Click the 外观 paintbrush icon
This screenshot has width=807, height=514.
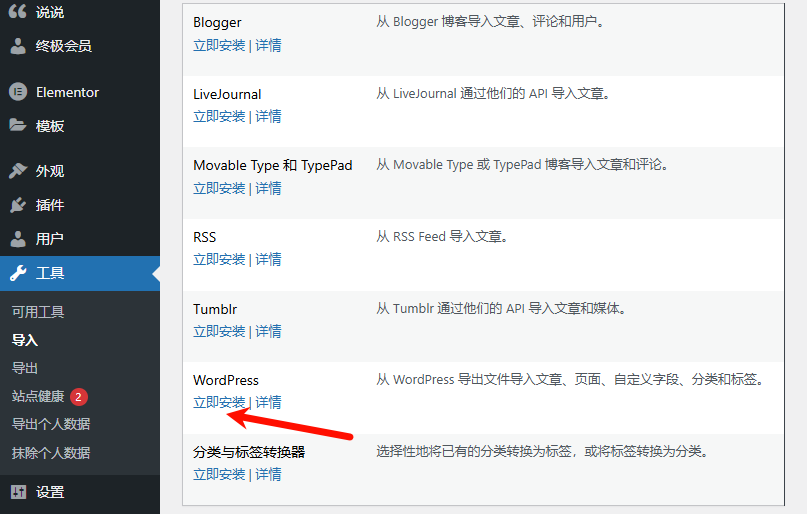click(x=18, y=171)
